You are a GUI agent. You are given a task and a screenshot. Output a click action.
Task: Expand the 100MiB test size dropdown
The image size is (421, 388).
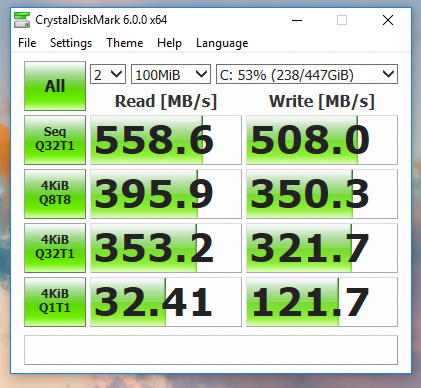pos(171,74)
